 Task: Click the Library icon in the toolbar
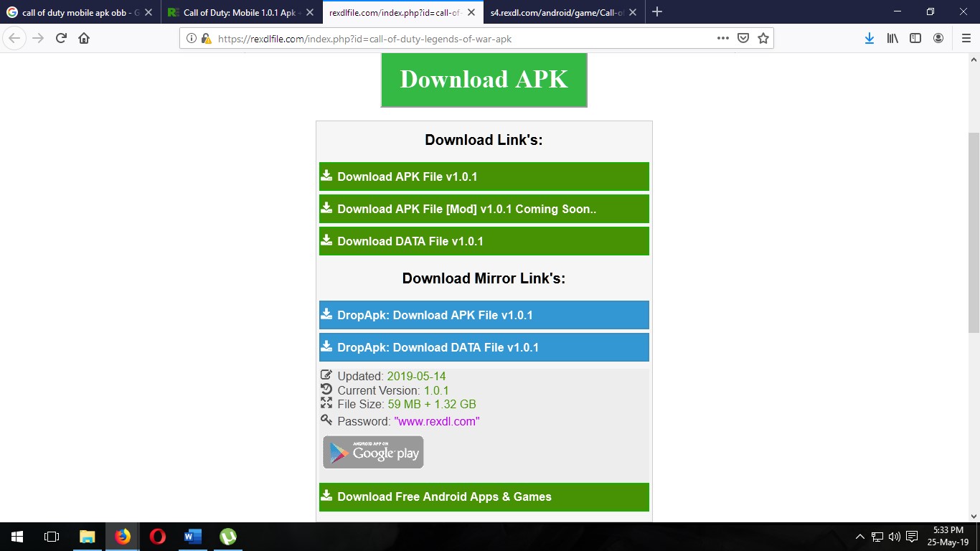click(x=892, y=38)
